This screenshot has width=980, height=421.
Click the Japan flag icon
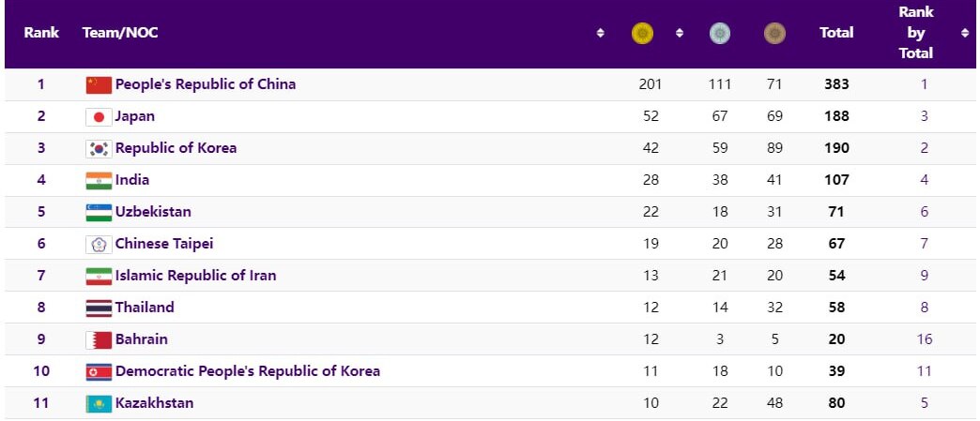point(99,117)
